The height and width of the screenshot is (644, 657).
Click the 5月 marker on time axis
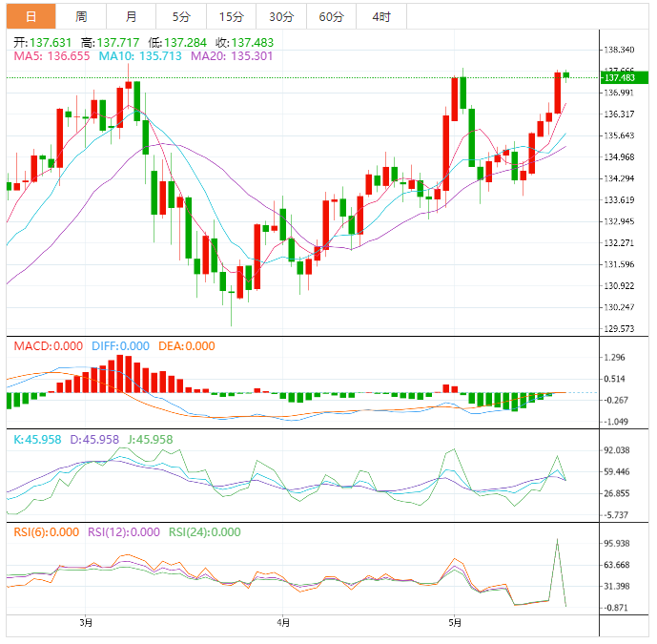tap(455, 623)
